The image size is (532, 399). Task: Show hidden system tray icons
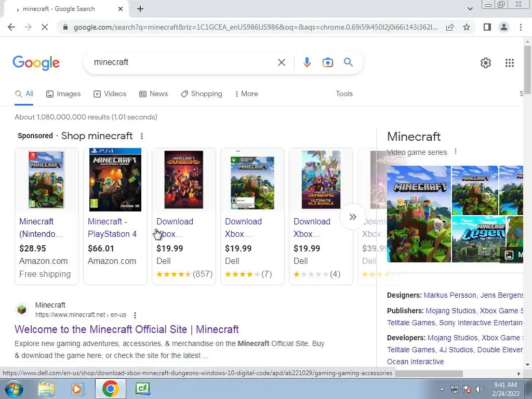click(x=442, y=389)
